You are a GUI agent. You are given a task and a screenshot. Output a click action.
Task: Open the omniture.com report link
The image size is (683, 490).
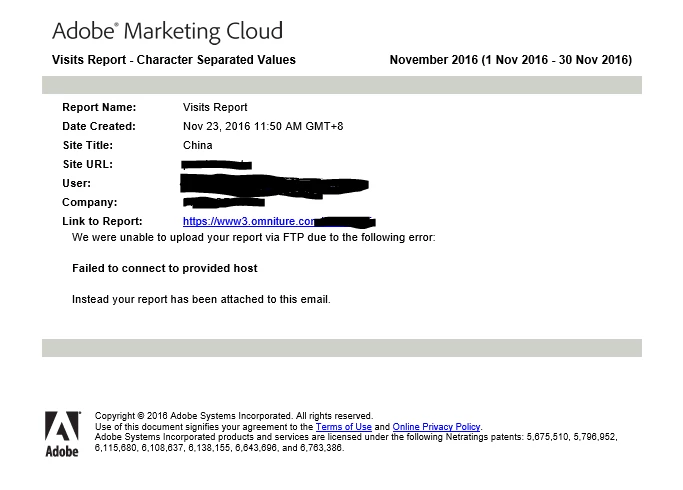(x=249, y=221)
